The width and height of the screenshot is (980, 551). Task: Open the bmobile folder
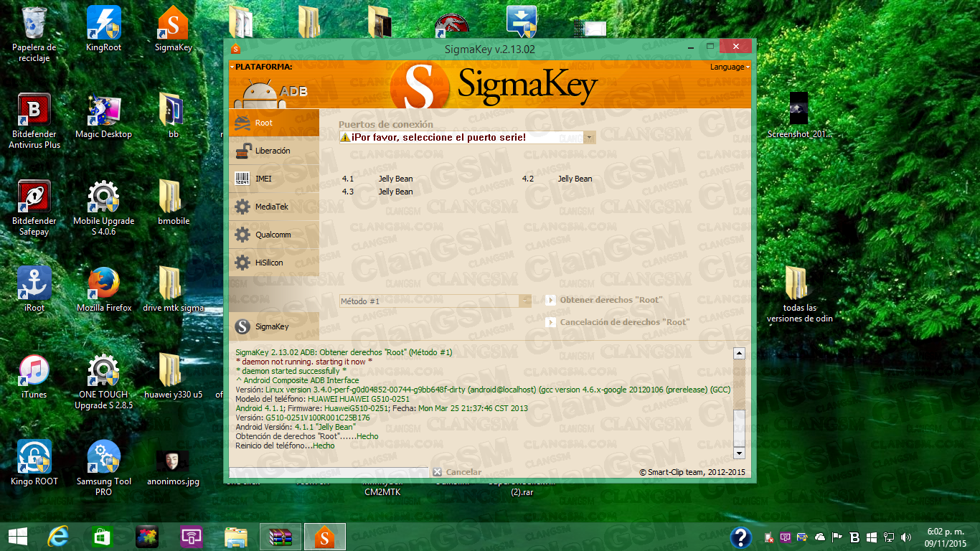pyautogui.click(x=173, y=203)
